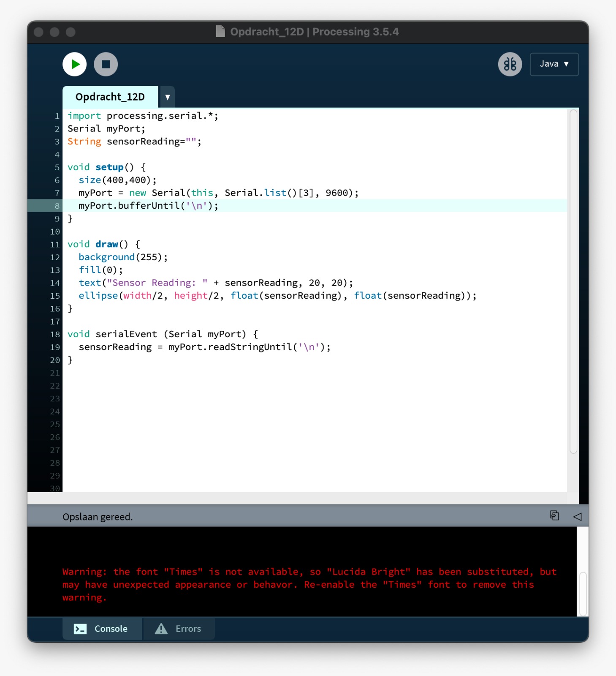Click the document icon in title bar
This screenshot has width=616, height=676.
[220, 32]
